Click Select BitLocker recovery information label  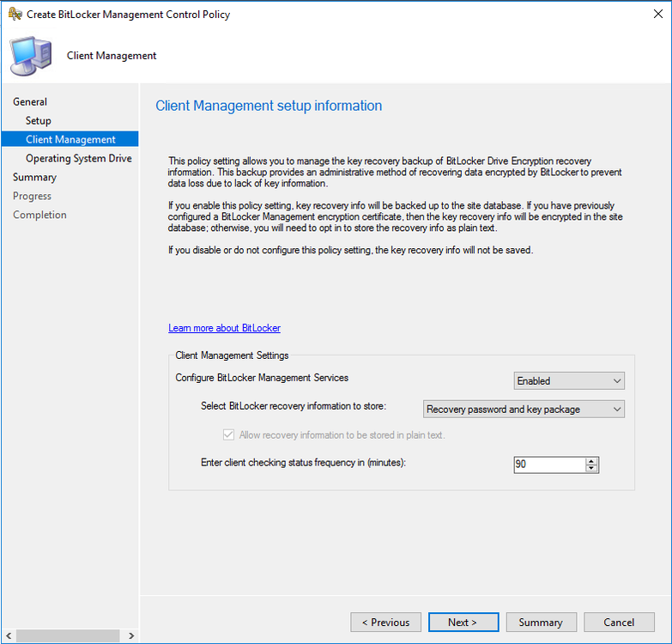pyautogui.click(x=294, y=406)
